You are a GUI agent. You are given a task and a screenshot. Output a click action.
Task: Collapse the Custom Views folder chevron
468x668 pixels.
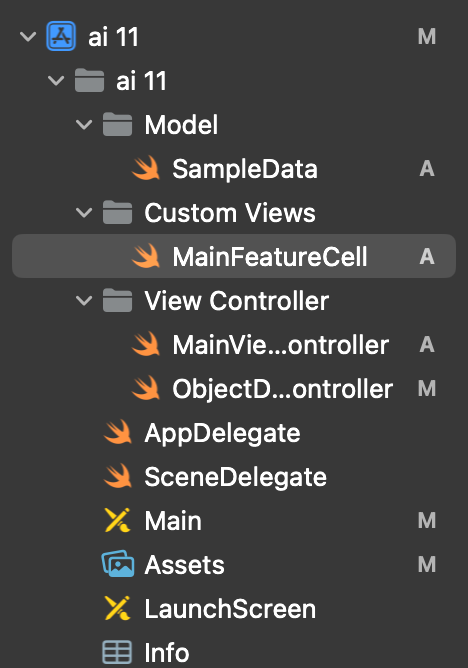pyautogui.click(x=84, y=212)
